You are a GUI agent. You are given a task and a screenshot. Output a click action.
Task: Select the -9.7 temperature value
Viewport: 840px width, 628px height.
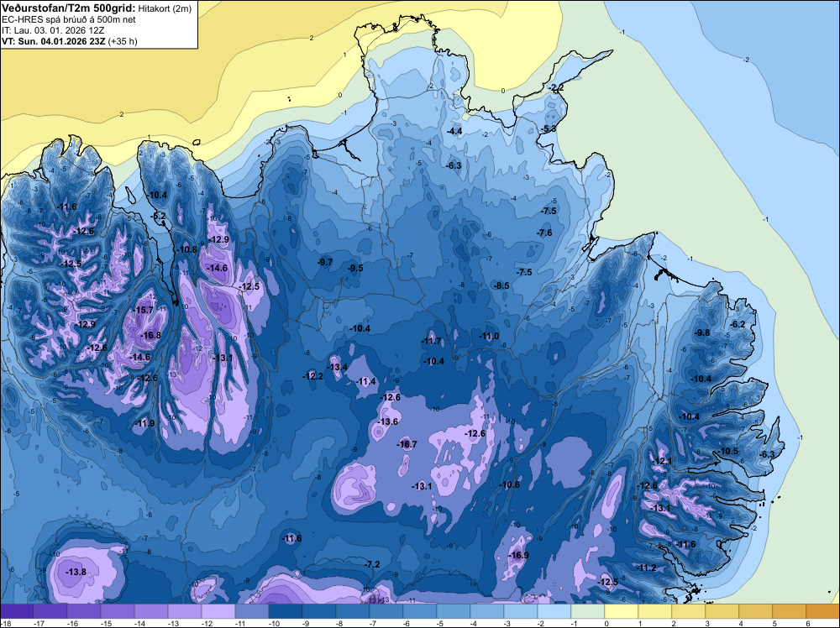(x=325, y=262)
